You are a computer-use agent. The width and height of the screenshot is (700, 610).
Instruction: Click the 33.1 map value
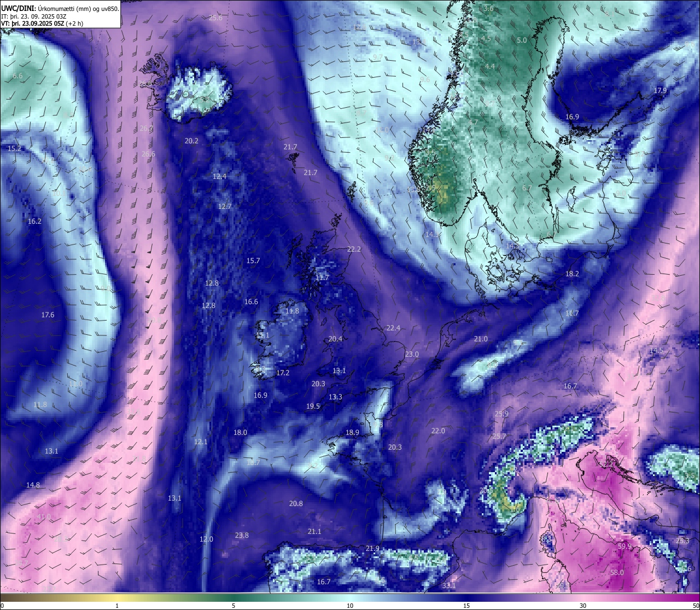coord(448,585)
